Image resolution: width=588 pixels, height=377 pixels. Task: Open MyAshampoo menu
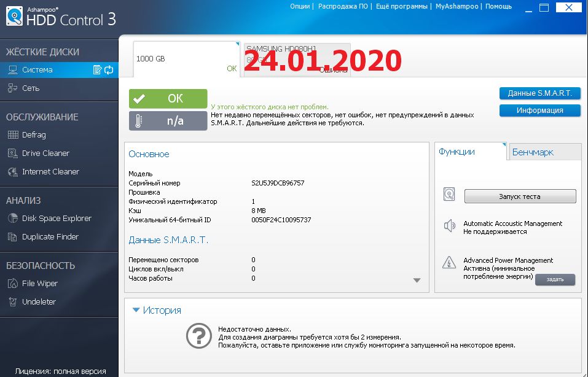click(457, 6)
